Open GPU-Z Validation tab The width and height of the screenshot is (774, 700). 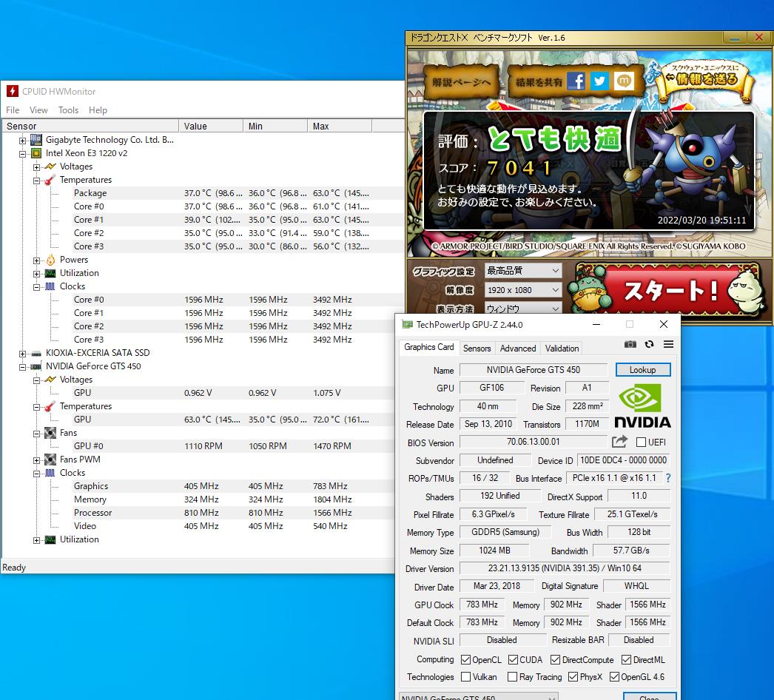(562, 348)
